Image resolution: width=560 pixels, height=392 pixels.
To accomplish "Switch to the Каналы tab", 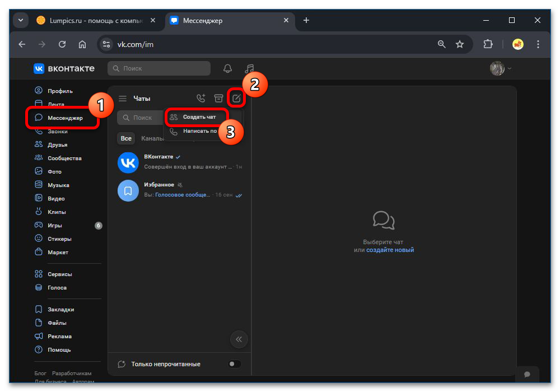I will coord(152,138).
